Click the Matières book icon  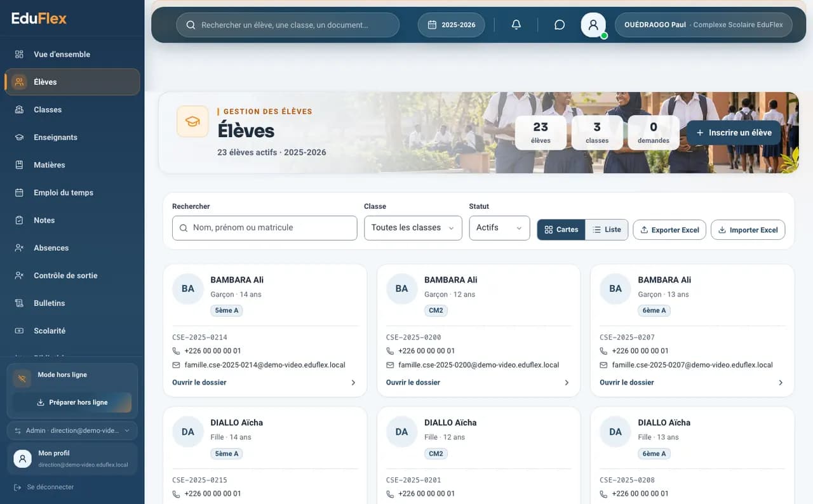click(x=20, y=165)
